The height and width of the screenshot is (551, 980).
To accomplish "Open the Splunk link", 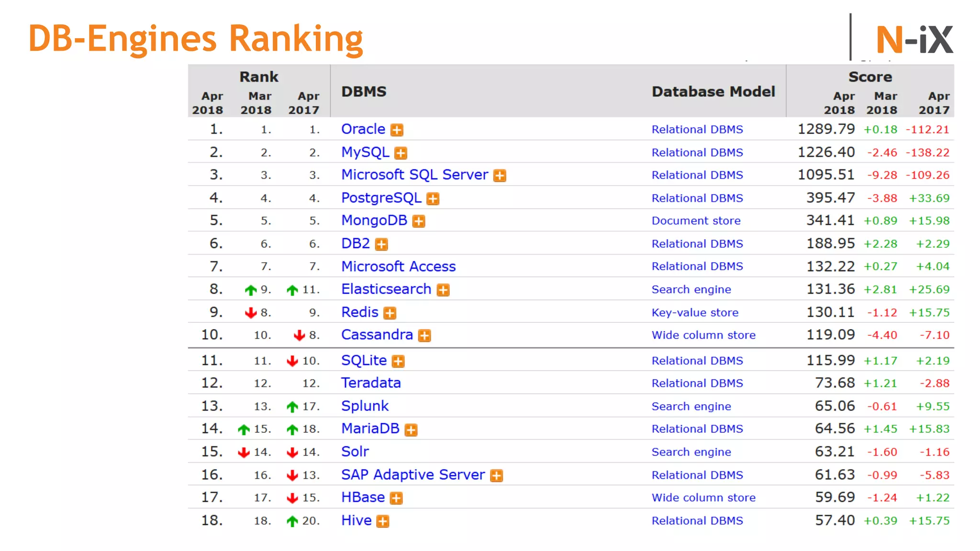I will pyautogui.click(x=365, y=406).
